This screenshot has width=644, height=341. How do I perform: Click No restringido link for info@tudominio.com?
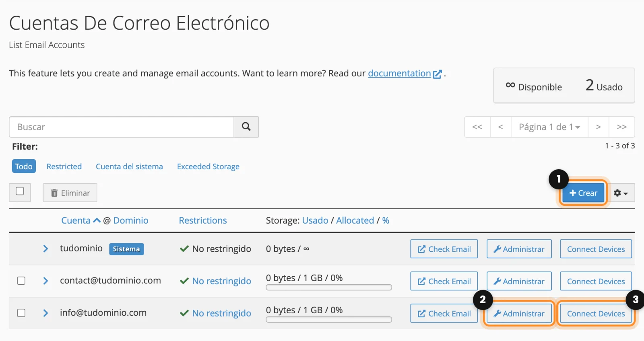[222, 313]
